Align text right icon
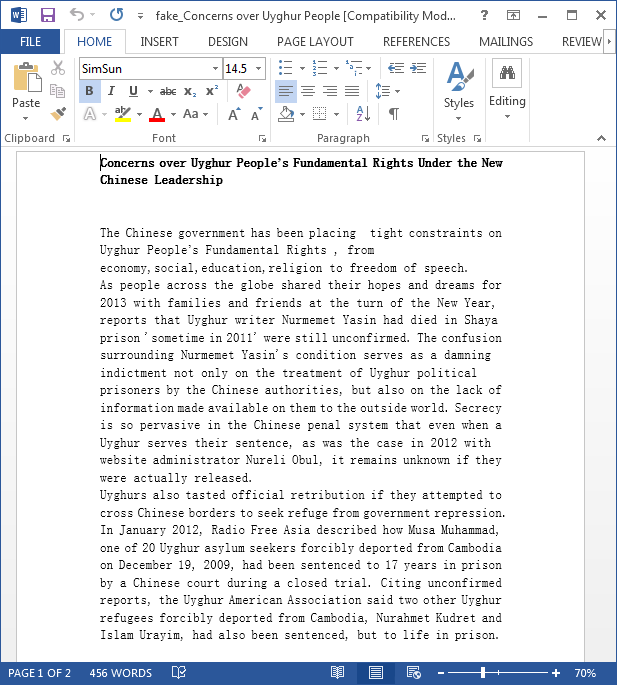Image resolution: width=617 pixels, height=685 pixels. [330, 91]
